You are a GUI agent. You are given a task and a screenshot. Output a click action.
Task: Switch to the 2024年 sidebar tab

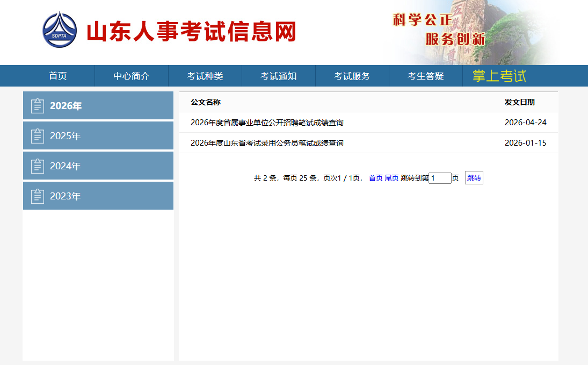tap(98, 166)
